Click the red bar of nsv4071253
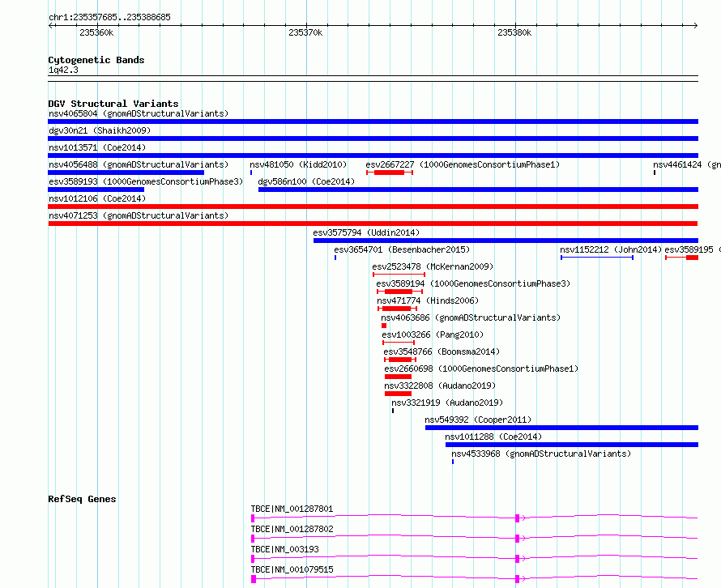The height and width of the screenshot is (588, 721). (373, 224)
